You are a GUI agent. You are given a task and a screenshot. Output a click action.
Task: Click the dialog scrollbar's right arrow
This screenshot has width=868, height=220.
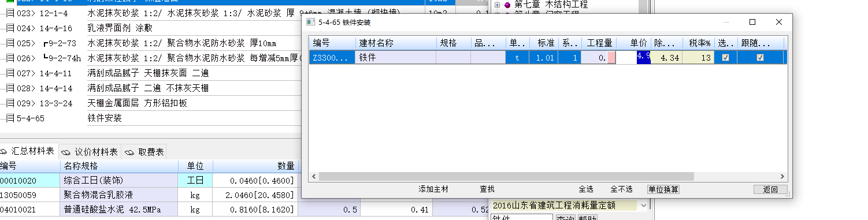pos(782,176)
